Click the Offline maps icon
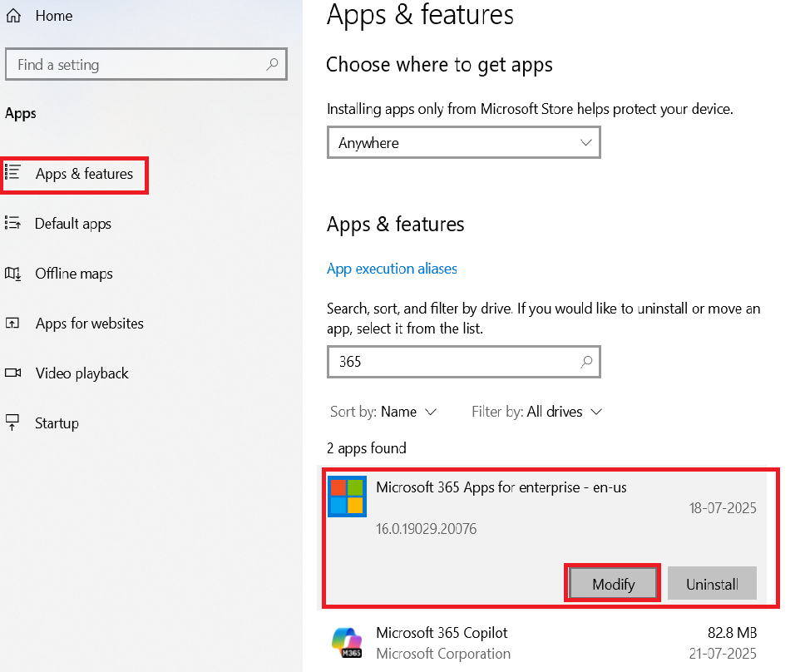This screenshot has width=805, height=672. 12,273
